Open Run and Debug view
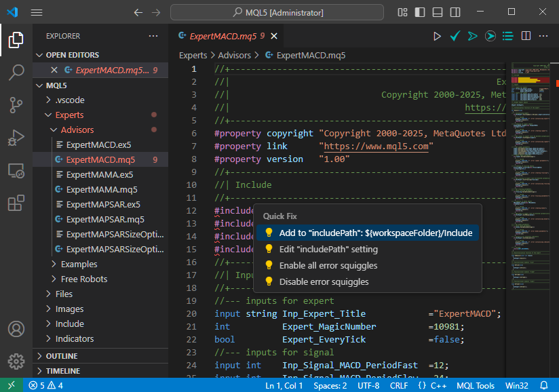Image resolution: width=559 pixels, height=392 pixels. point(16,138)
